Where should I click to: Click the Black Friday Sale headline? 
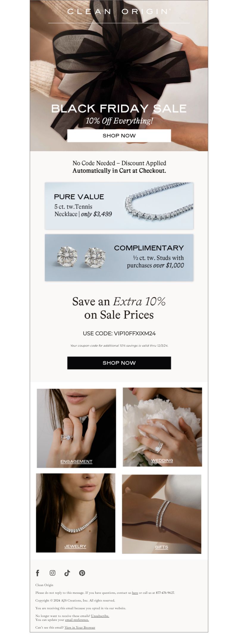click(x=119, y=108)
